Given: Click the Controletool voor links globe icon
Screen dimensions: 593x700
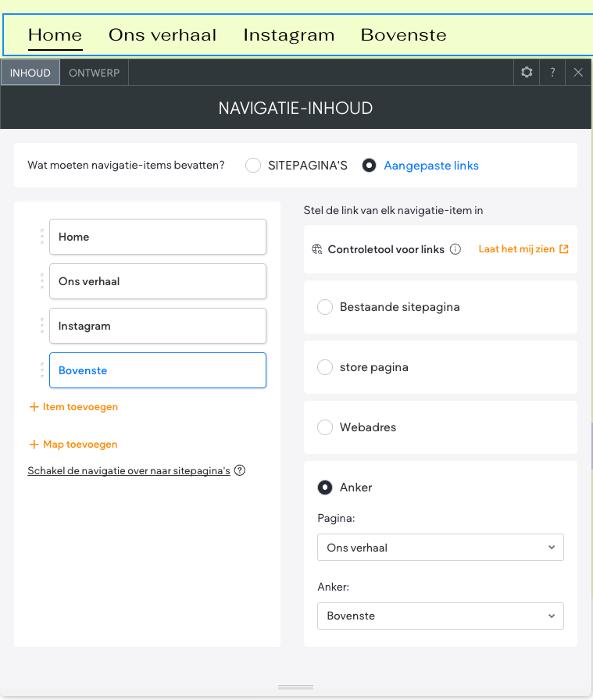Looking at the screenshot, I should coord(317,250).
